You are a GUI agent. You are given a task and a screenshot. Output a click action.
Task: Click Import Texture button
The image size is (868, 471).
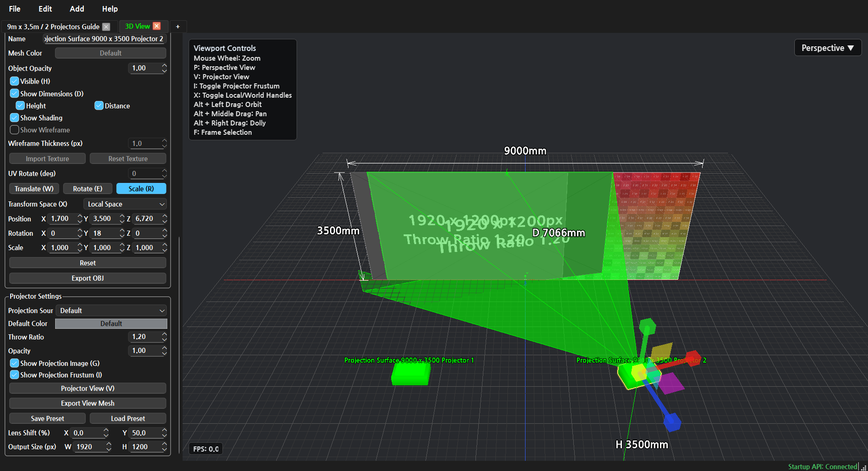[47, 158]
